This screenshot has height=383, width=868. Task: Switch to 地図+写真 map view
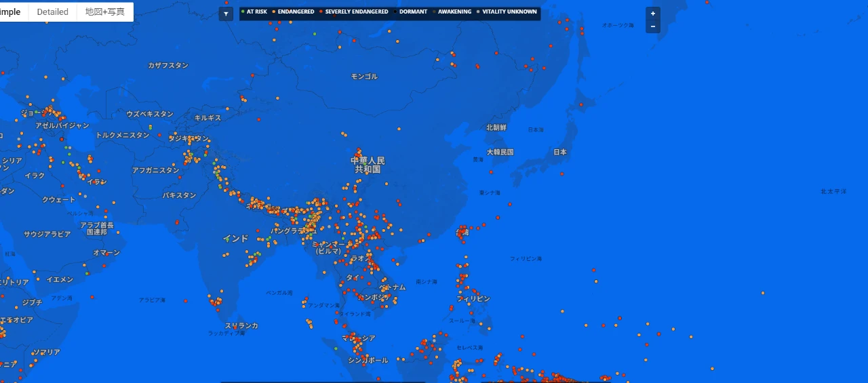point(104,12)
